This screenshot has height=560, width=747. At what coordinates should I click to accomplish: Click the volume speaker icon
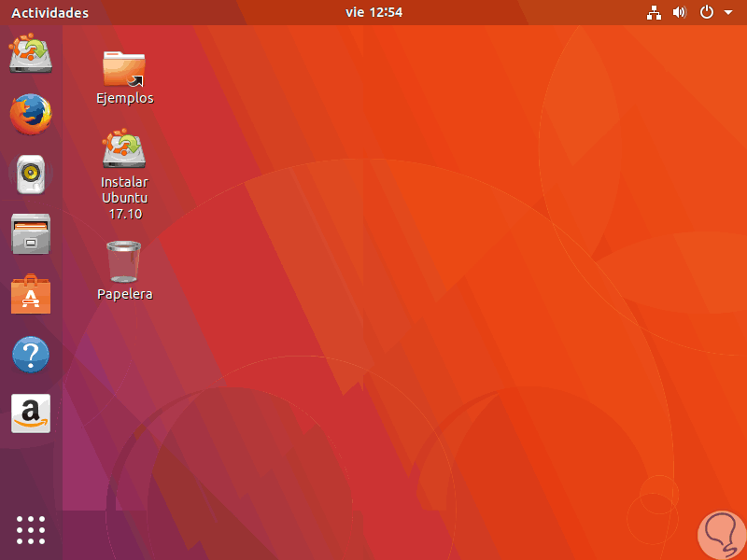point(680,12)
